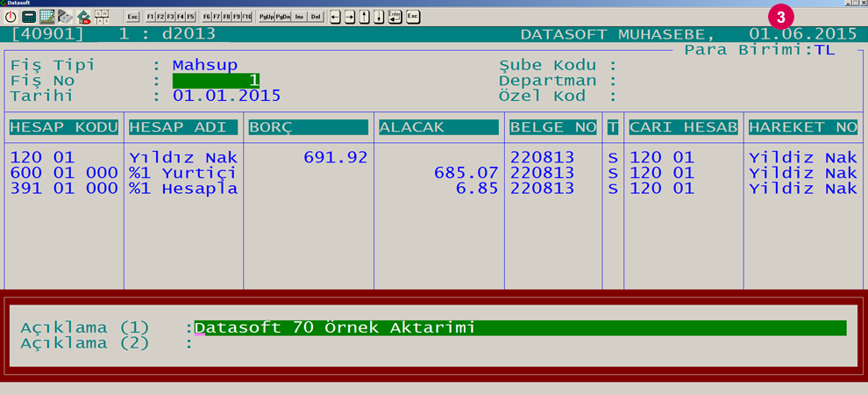Click the Departman label
Screen dimensions: 868x395
coord(547,81)
